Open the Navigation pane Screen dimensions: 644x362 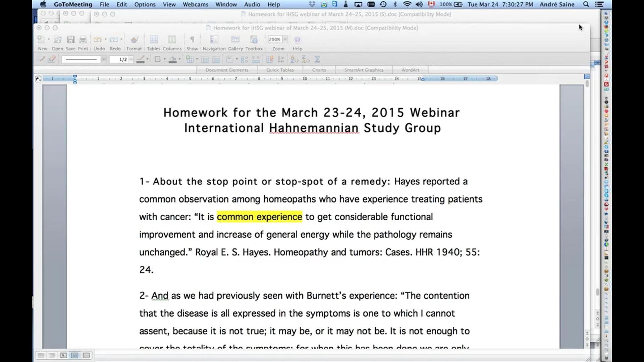click(213, 40)
